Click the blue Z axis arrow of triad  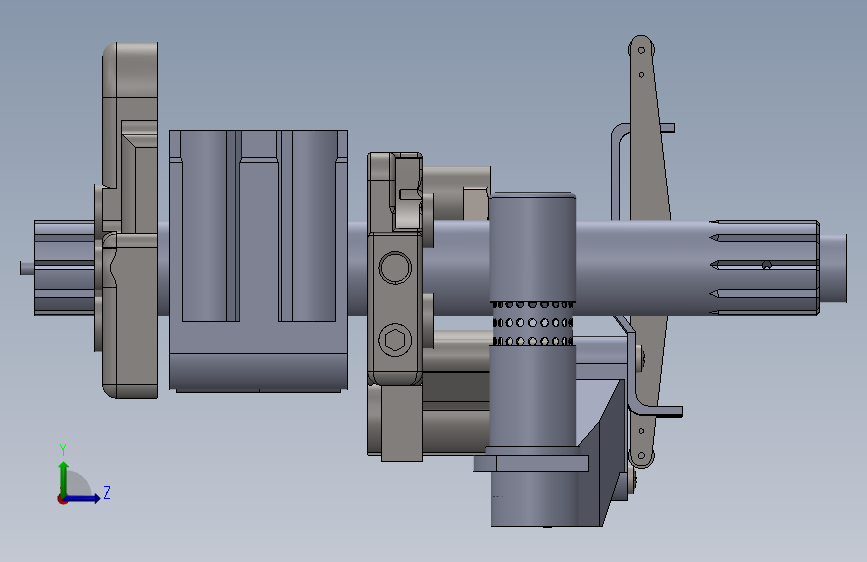click(83, 498)
